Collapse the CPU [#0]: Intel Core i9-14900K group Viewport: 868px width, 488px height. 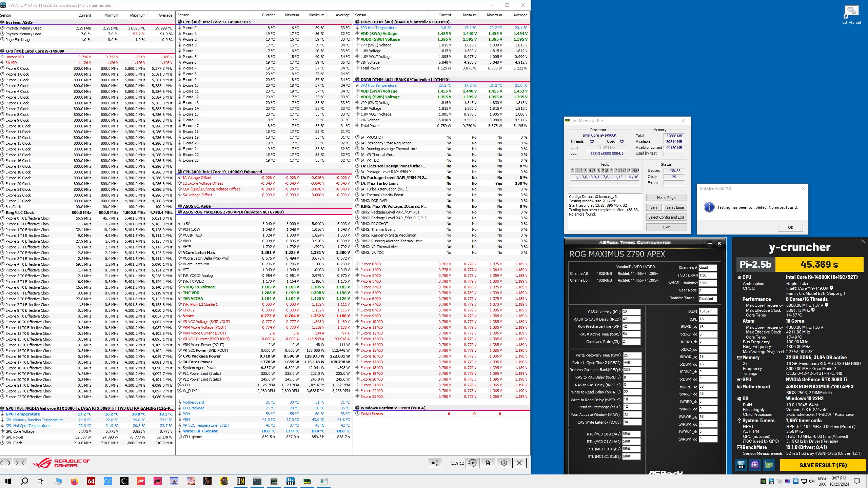tap(87, 51)
